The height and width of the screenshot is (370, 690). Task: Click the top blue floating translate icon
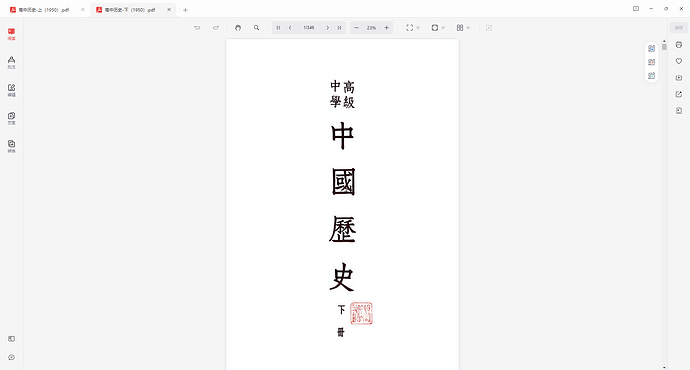click(652, 48)
